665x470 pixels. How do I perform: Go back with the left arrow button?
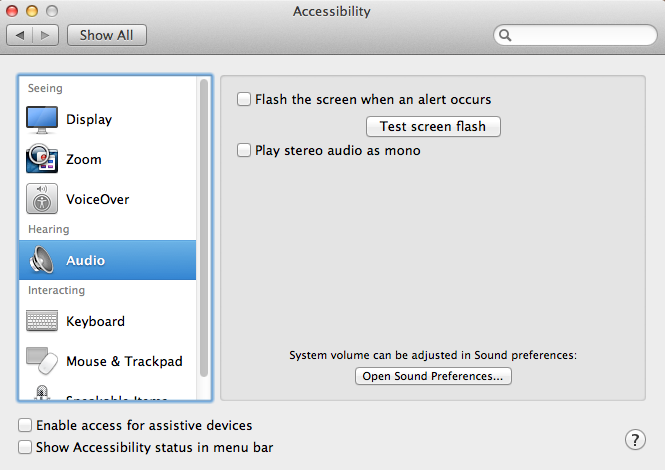20,35
